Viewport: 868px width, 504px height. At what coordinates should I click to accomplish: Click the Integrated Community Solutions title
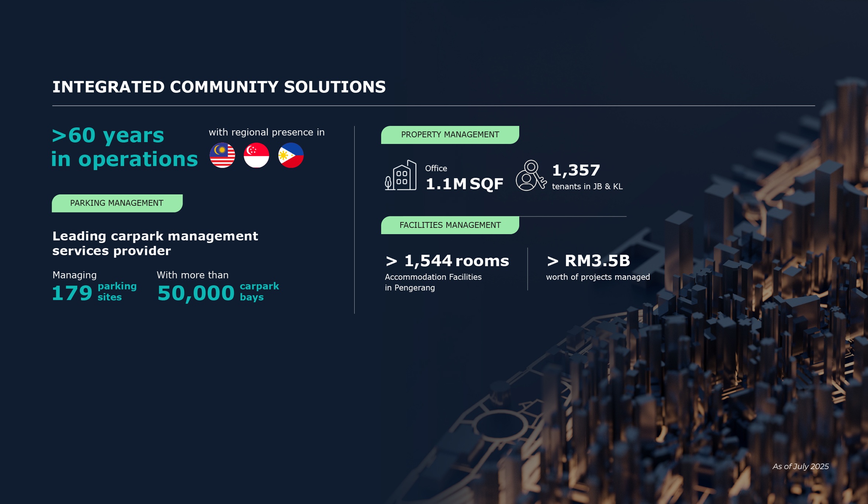pos(219,87)
